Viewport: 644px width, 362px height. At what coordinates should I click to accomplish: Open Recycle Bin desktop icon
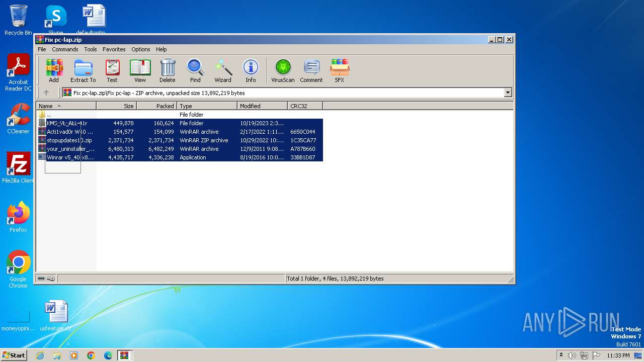coord(18,20)
